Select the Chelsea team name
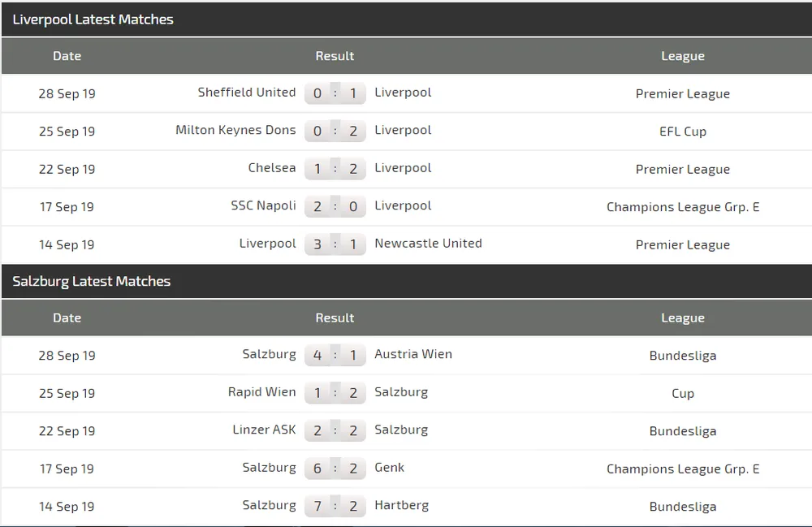The height and width of the screenshot is (527, 812). pyautogui.click(x=272, y=168)
